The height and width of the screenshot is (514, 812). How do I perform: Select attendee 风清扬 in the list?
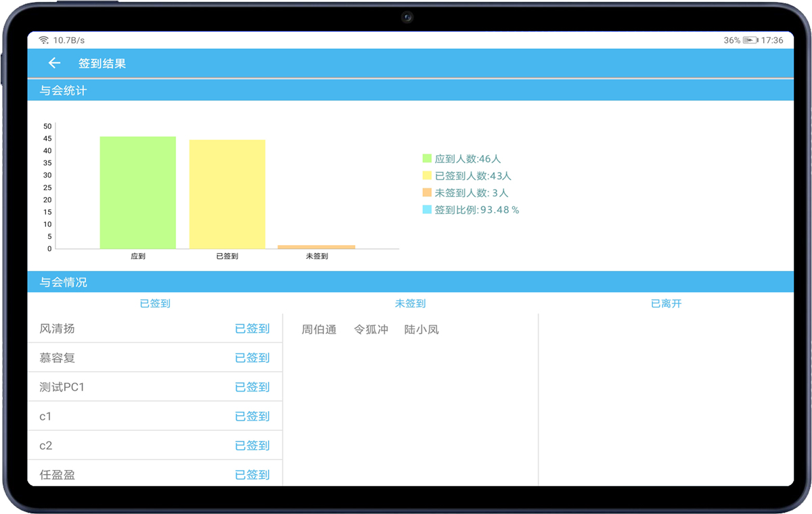click(x=58, y=329)
